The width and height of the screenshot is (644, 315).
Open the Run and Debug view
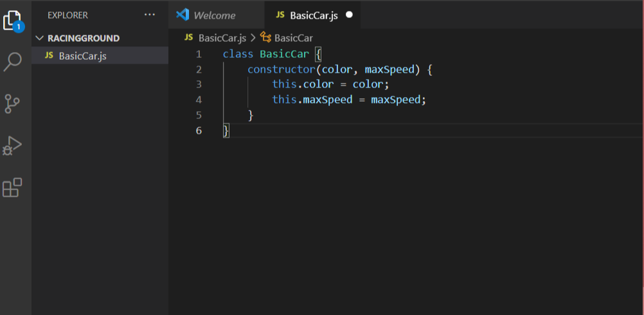(x=12, y=146)
